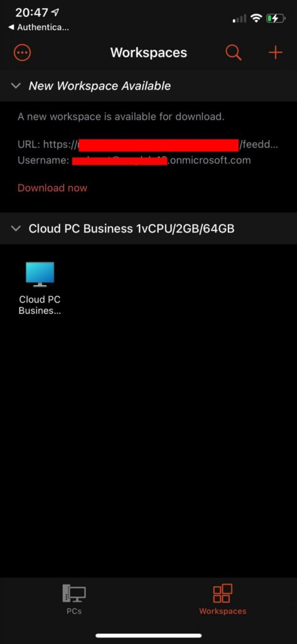
Task: Select the Workspaces tab label
Action: coord(223,611)
